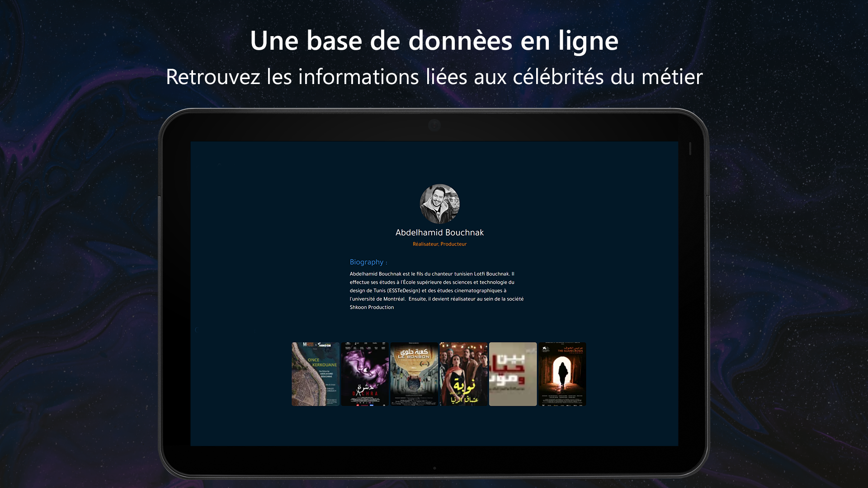The width and height of the screenshot is (868, 488).
Task: Select the Biography section heading
Action: (368, 262)
